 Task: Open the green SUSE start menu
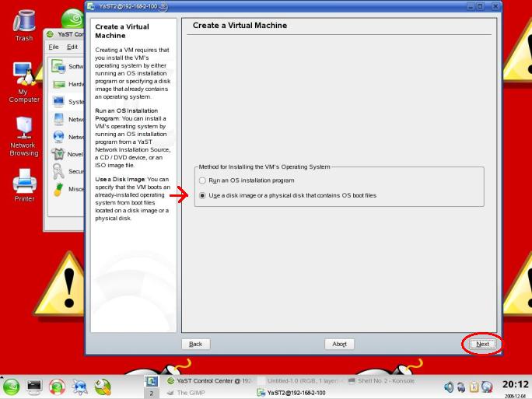(11, 387)
